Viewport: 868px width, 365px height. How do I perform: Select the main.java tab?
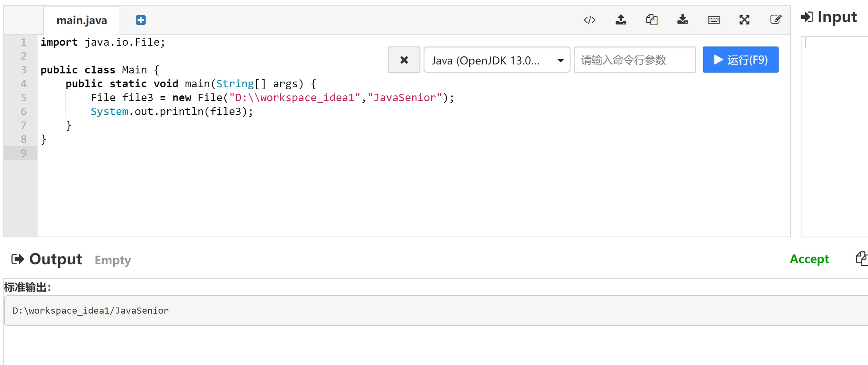[x=82, y=20]
